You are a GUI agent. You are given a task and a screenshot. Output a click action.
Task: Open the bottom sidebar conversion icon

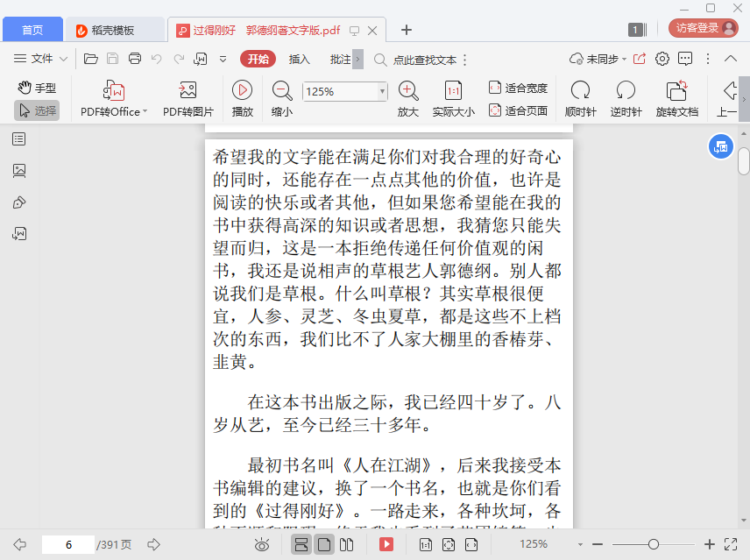[19, 233]
